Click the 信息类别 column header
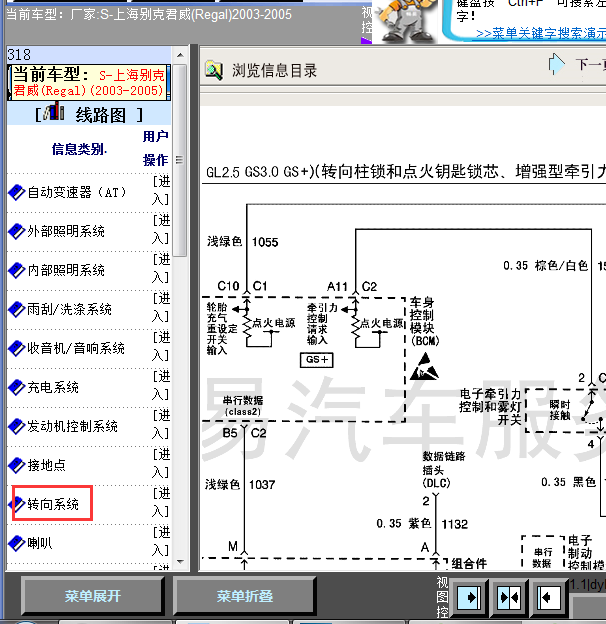 click(79, 149)
